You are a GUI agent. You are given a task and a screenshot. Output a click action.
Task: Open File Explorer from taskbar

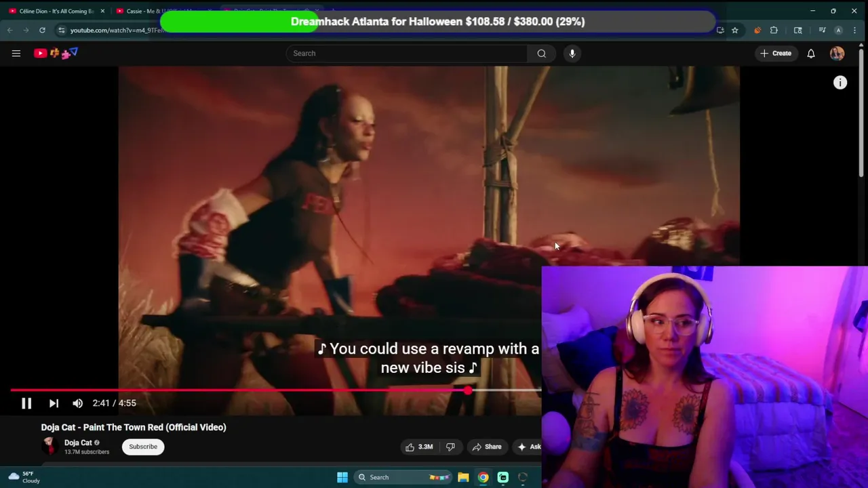463,477
